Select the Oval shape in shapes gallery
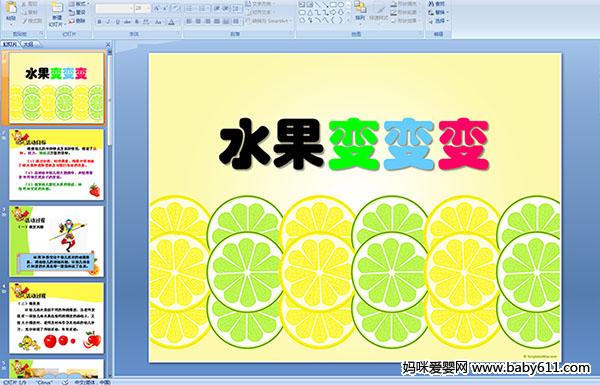Image resolution: width=600 pixels, height=385 pixels. click(341, 4)
